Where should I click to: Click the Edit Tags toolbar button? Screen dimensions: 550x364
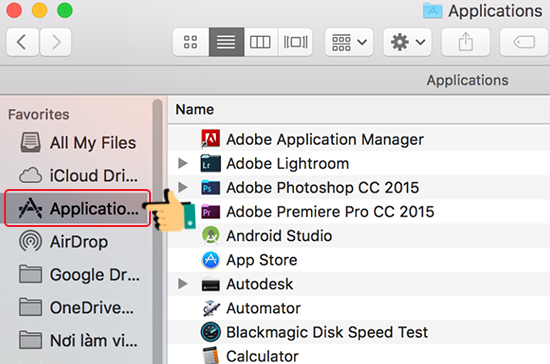[x=524, y=42]
